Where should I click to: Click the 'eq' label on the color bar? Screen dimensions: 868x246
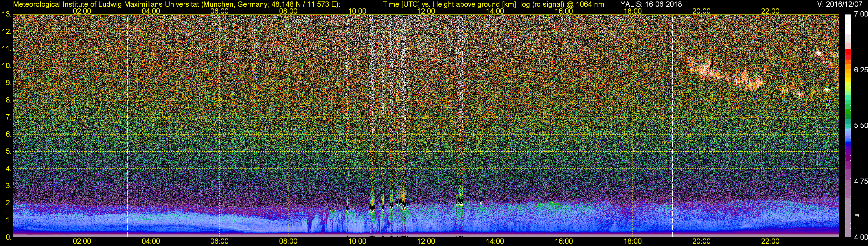857,215
